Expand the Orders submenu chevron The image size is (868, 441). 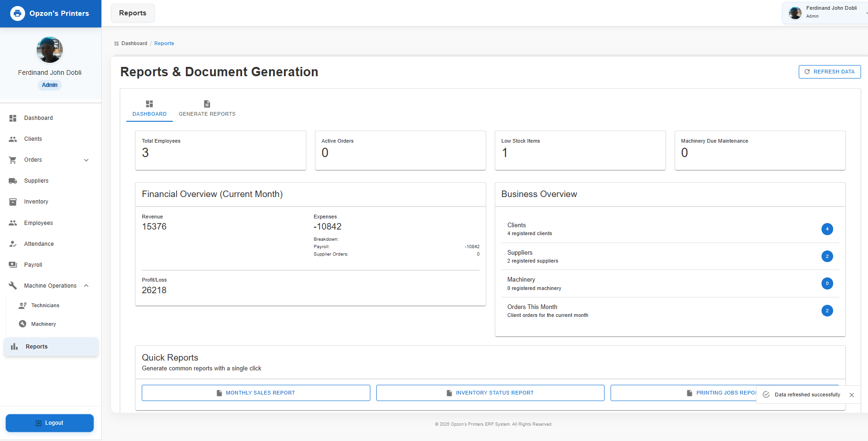[86, 160]
